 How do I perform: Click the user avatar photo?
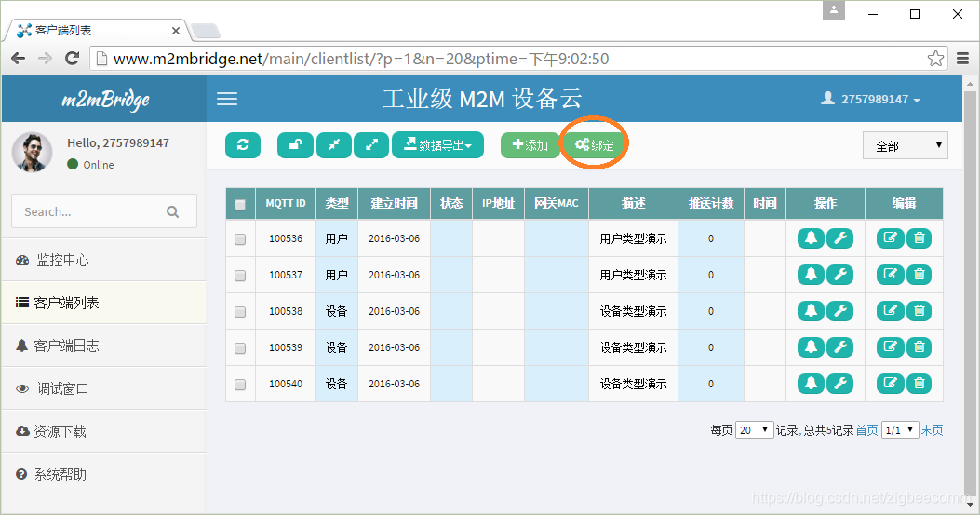[32, 152]
